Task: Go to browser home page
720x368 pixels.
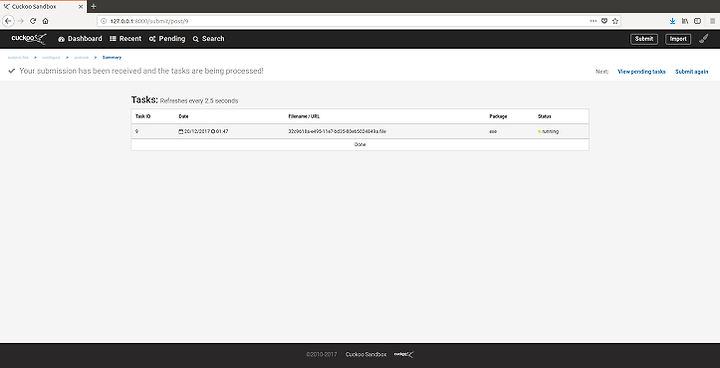Action: 45,21
